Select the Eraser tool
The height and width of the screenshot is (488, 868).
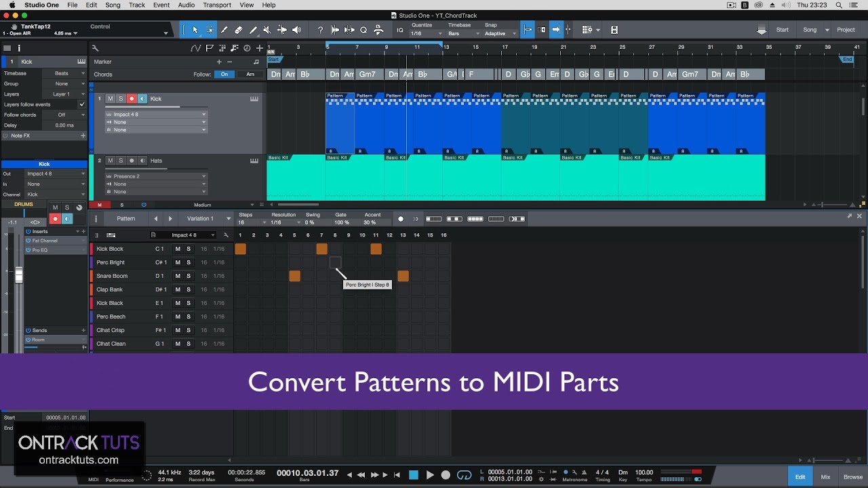[x=239, y=30]
